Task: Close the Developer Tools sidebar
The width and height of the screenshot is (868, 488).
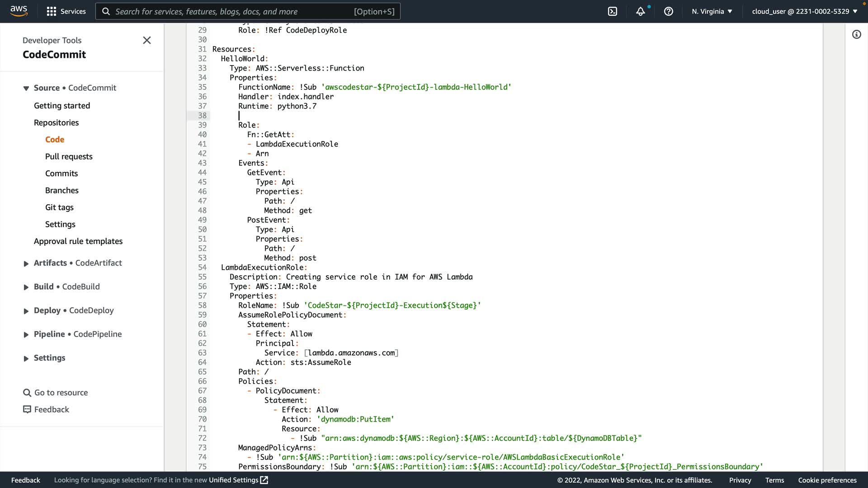Action: click(146, 40)
